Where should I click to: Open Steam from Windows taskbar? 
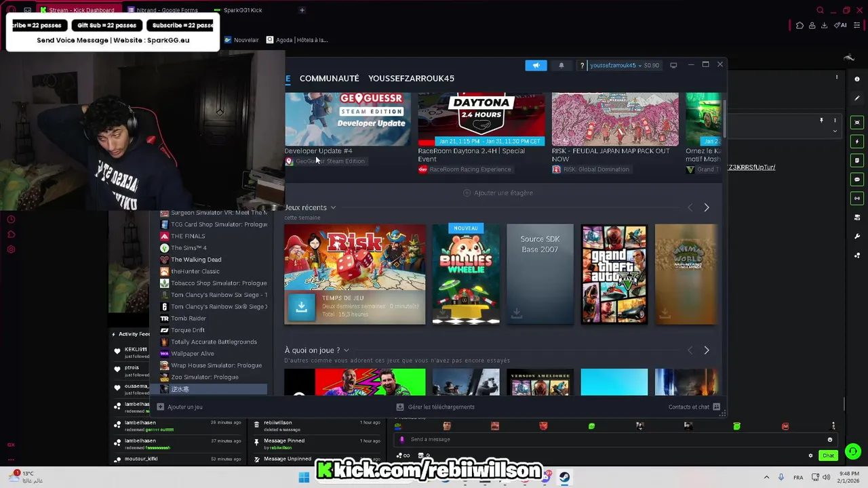pyautogui.click(x=564, y=477)
